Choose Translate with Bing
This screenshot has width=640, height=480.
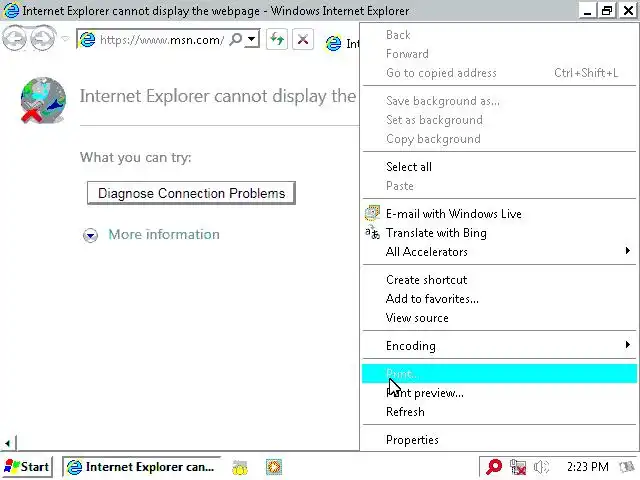point(499,233)
